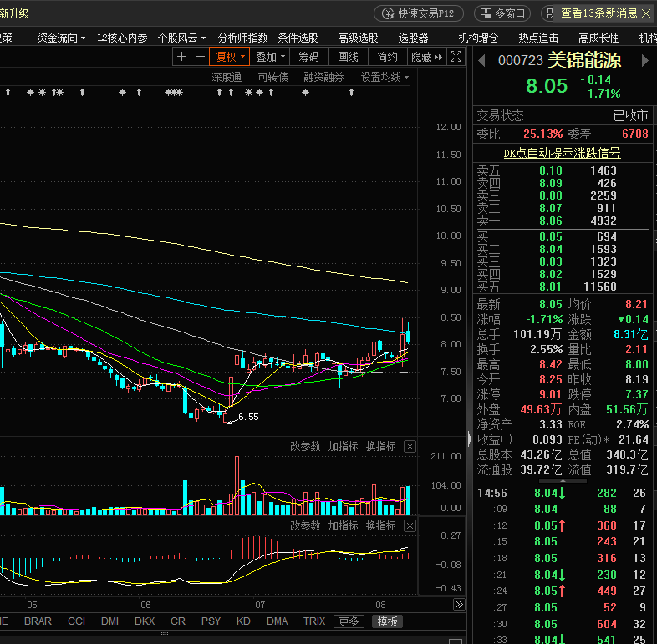
Task: Open 设置均线 moving average dropdown
Action: tap(385, 77)
